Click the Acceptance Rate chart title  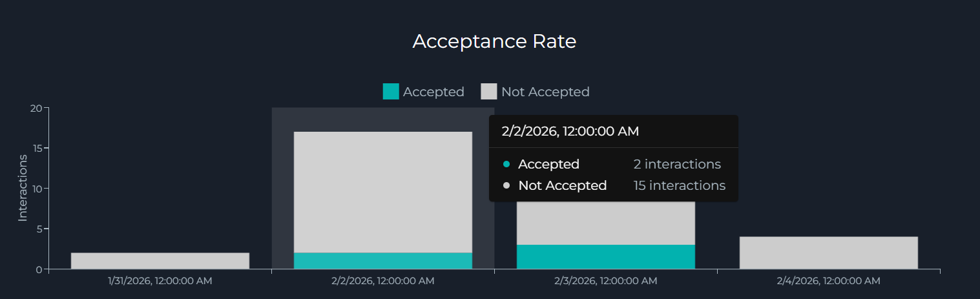coord(494,41)
